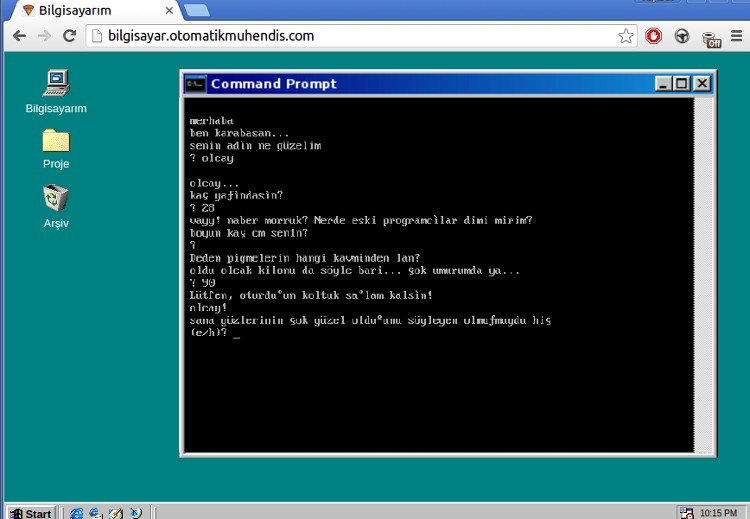Screen dimensions: 750x519
Task: Open the Arşiv recycle bin icon
Action: click(56, 198)
